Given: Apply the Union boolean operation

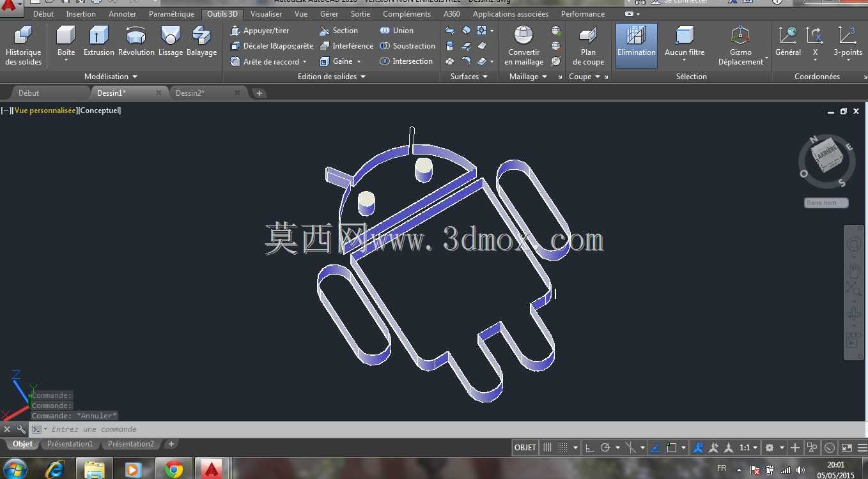Looking at the screenshot, I should pyautogui.click(x=397, y=31).
